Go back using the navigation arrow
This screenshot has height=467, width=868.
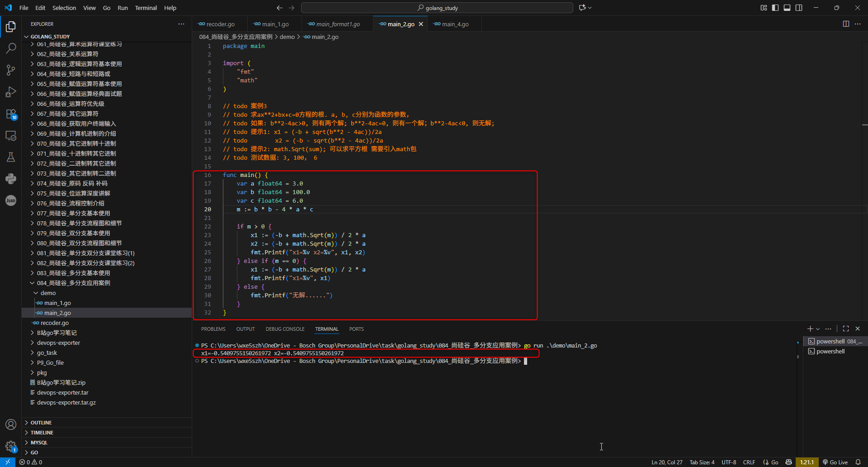tap(279, 8)
